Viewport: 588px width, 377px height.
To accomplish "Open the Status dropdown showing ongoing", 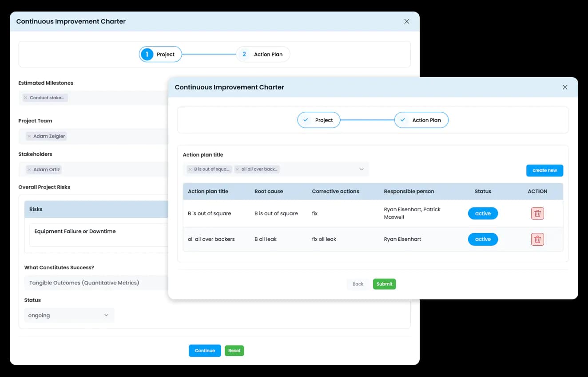I will (x=69, y=315).
